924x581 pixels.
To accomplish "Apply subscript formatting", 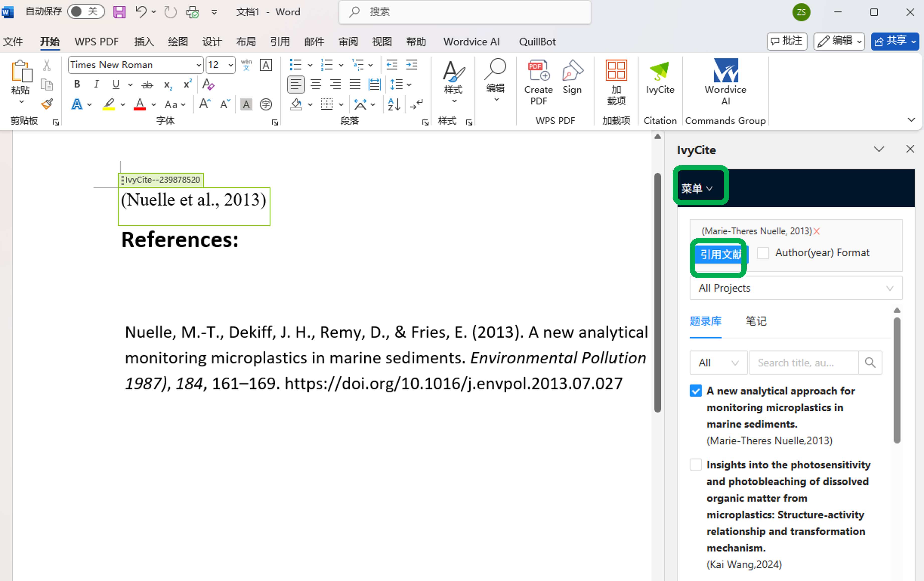I will 168,84.
